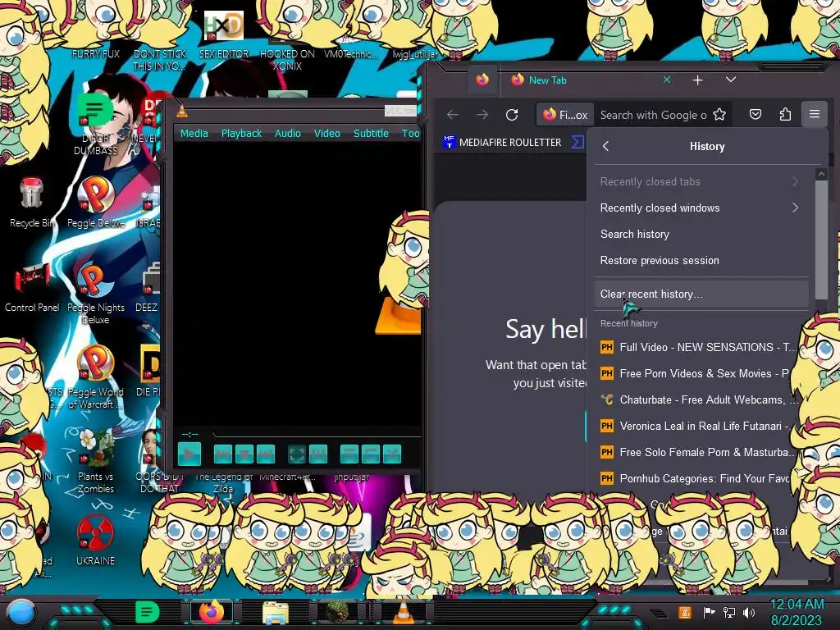
Task: Click the Windows Start orb
Action: (21, 612)
